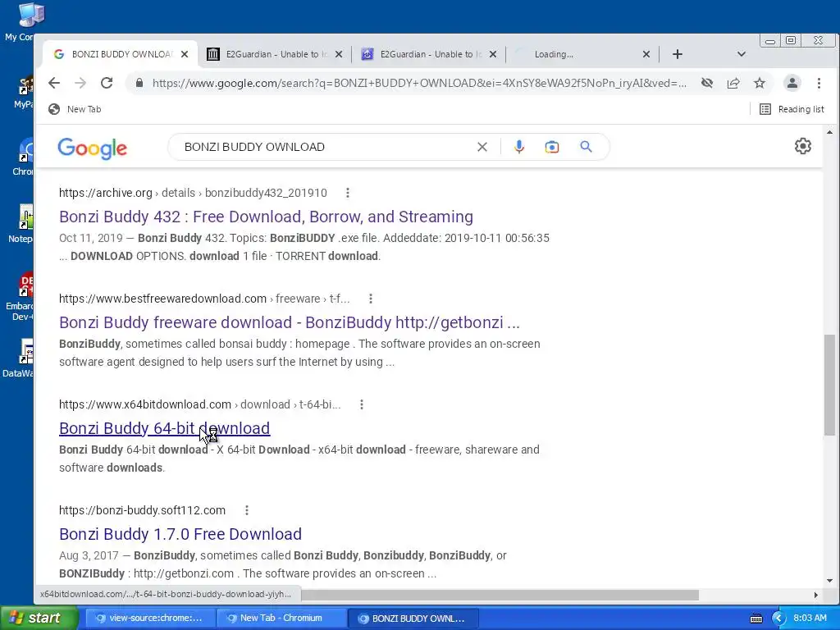Image resolution: width=840 pixels, height=630 pixels.
Task: Open the Windows start menu
Action: tap(39, 619)
